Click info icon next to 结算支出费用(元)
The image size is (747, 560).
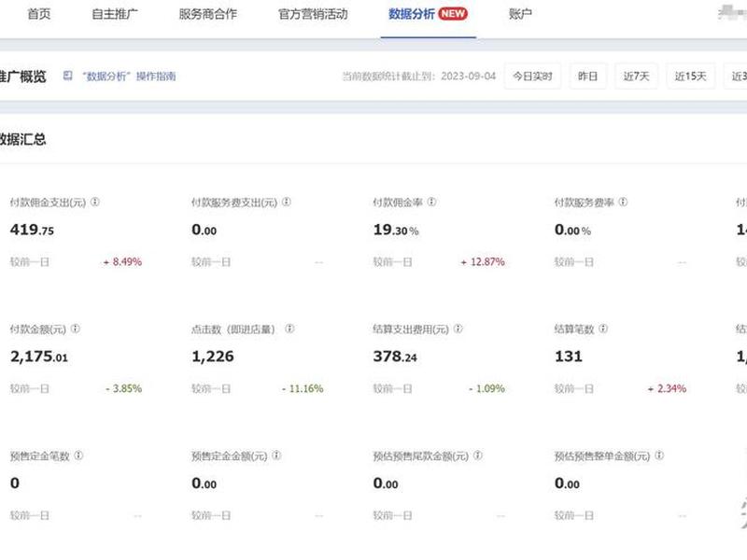[458, 329]
